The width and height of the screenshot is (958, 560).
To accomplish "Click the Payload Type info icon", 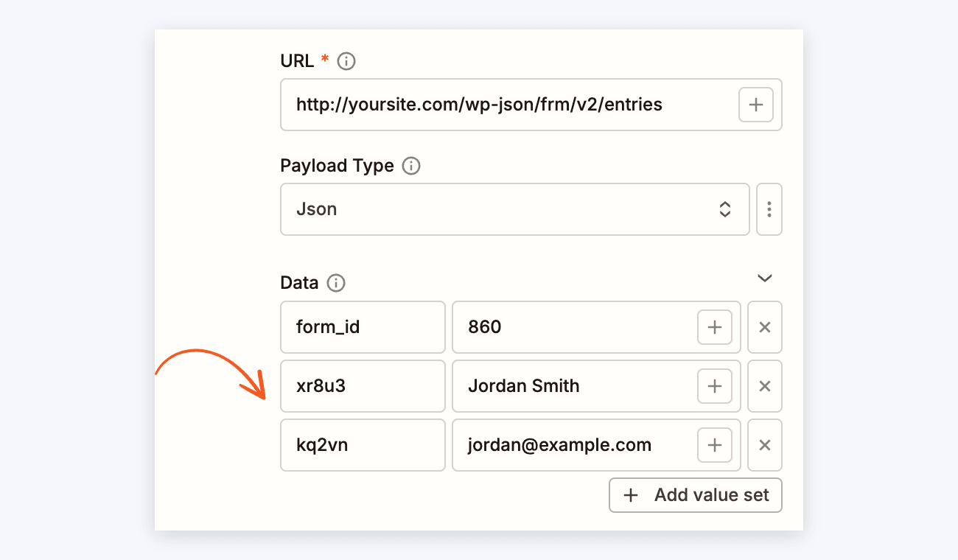I will tap(411, 166).
